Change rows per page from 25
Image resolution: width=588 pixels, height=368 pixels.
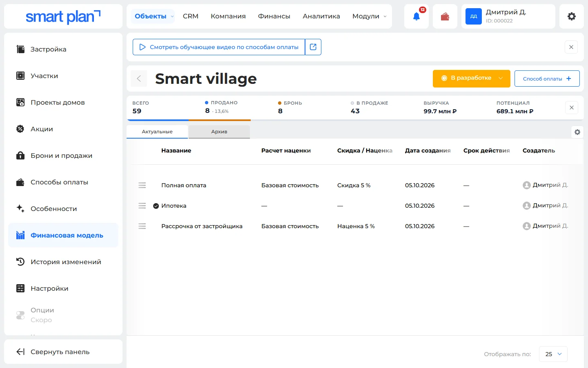tap(553, 354)
